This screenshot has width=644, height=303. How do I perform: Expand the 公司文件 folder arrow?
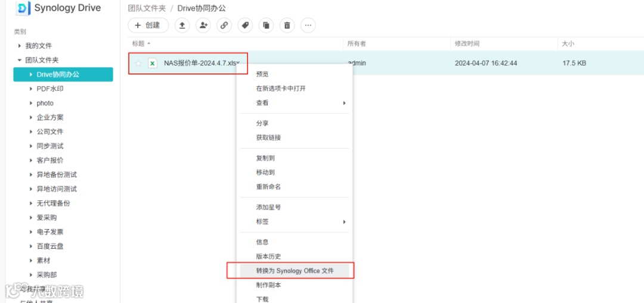point(31,132)
